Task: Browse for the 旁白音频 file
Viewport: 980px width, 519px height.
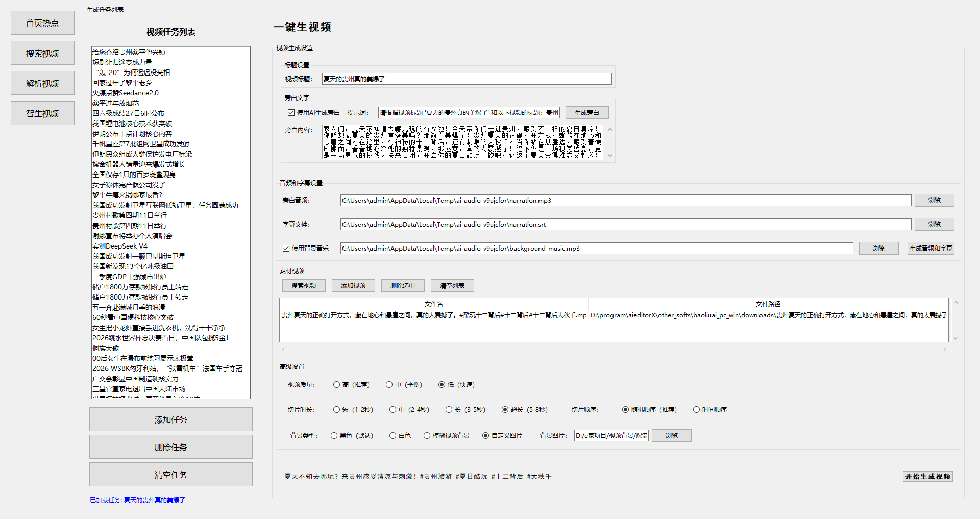Action: coord(934,201)
